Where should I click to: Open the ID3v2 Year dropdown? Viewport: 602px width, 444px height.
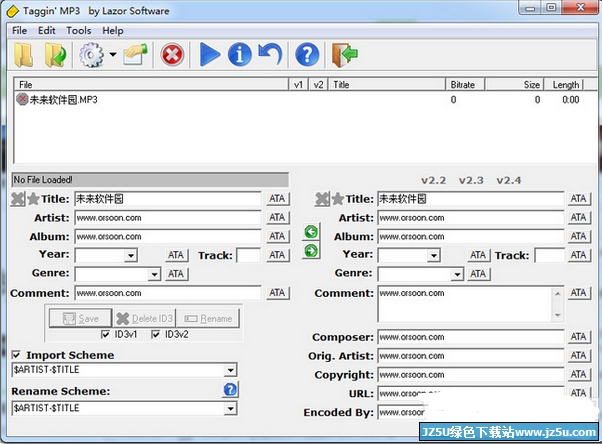pyautogui.click(x=434, y=255)
